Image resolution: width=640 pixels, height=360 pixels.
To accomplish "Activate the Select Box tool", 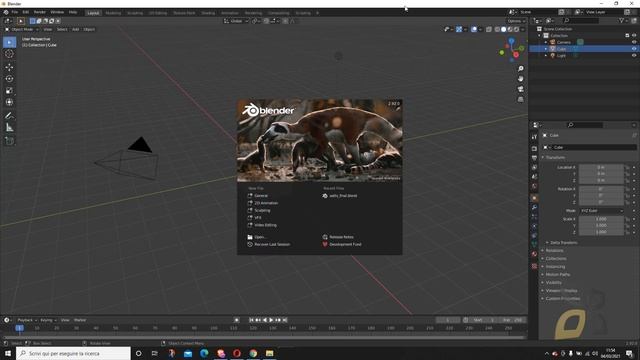I will [9, 42].
